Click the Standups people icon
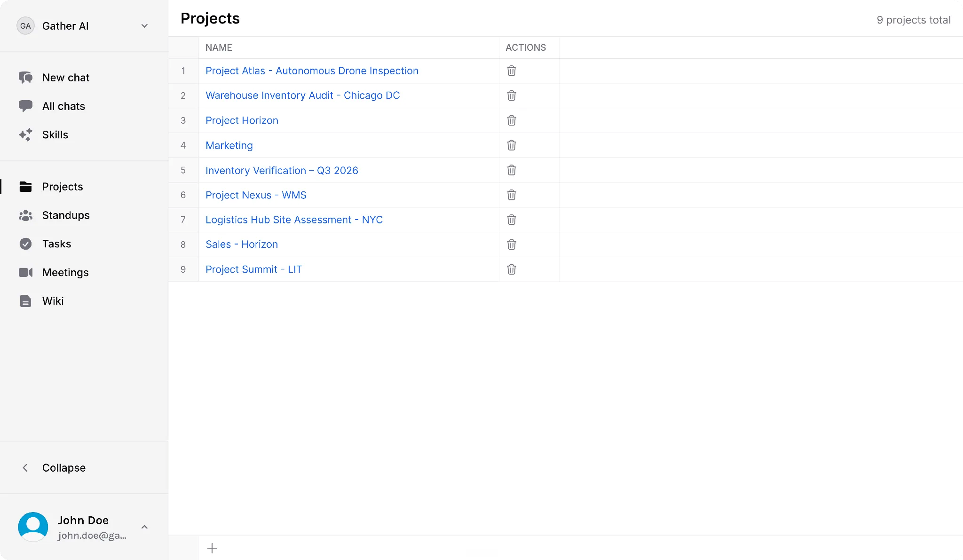Screen dimensions: 963x560 (x=25, y=215)
